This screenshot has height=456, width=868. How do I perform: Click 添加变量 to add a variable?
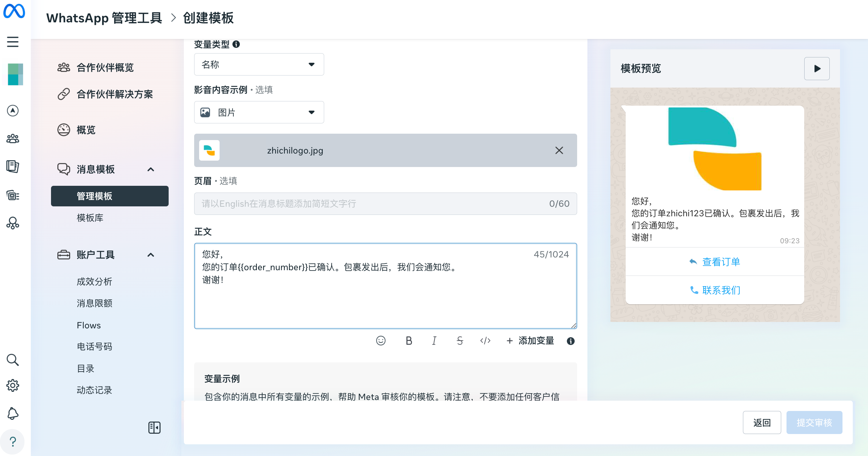(530, 341)
